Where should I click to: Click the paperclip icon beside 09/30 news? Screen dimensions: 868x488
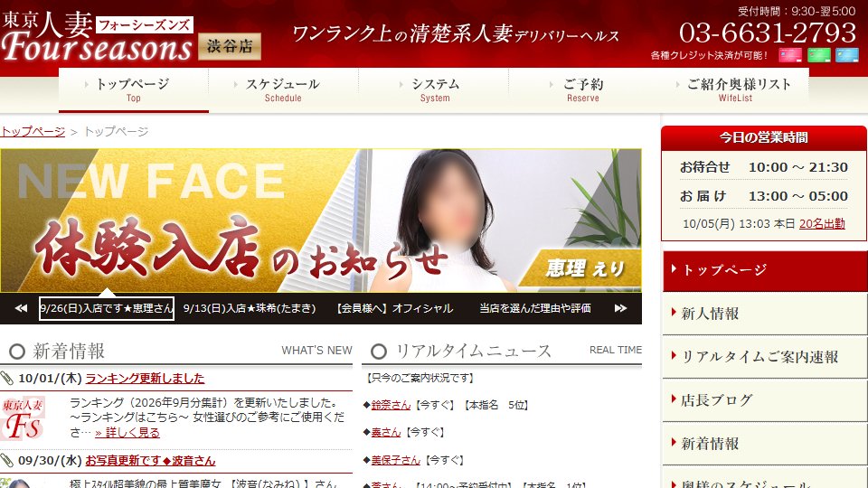click(6, 460)
